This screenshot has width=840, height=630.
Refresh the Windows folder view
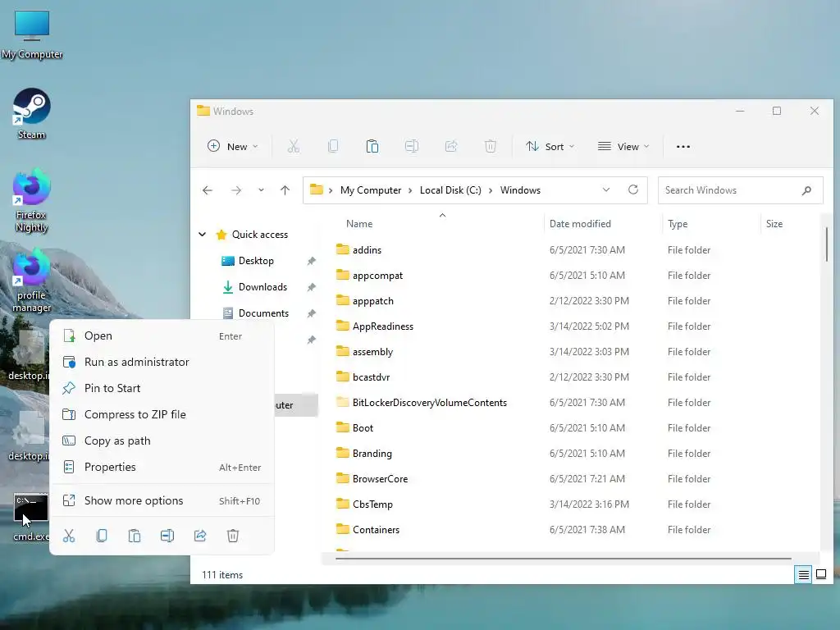pyautogui.click(x=633, y=189)
